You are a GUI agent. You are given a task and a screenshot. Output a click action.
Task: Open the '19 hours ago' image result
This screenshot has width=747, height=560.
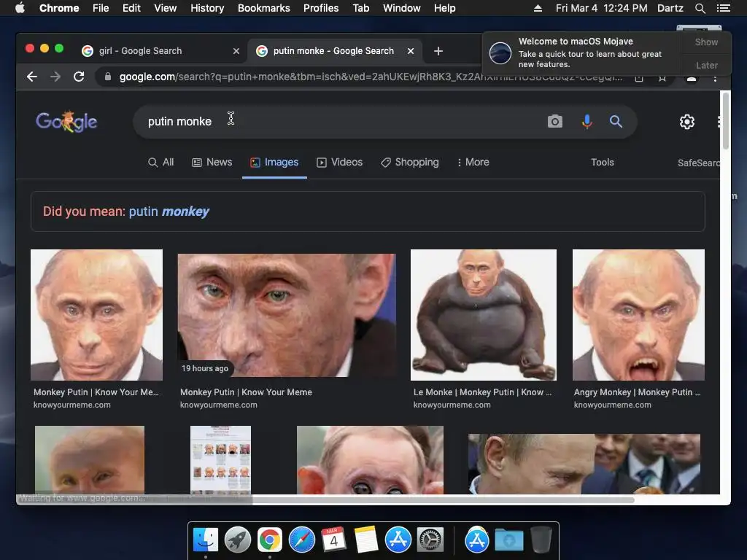(x=287, y=315)
